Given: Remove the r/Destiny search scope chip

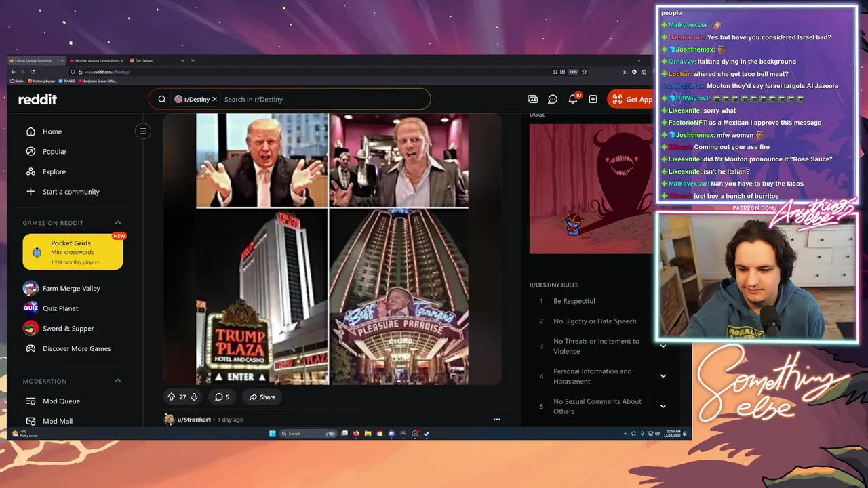Looking at the screenshot, I should pos(214,99).
